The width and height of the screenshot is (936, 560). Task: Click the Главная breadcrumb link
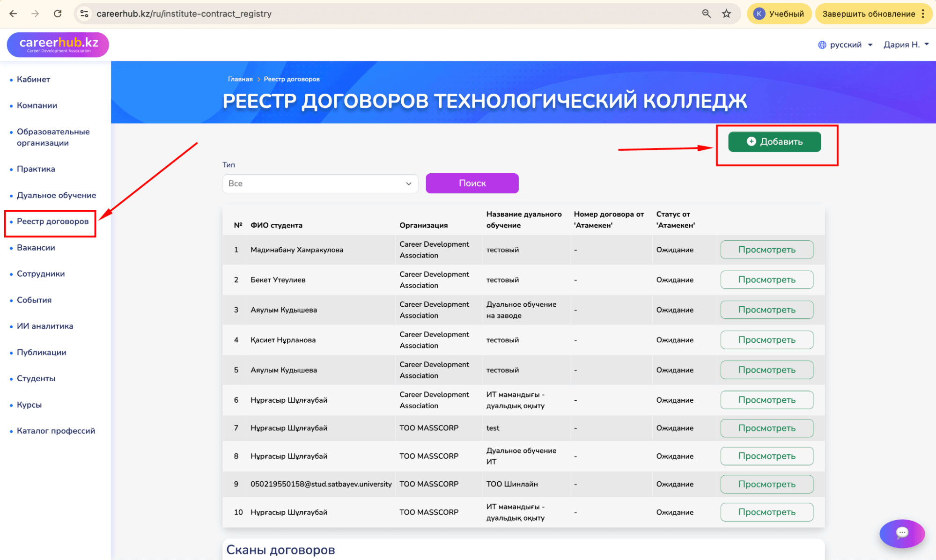coord(240,79)
